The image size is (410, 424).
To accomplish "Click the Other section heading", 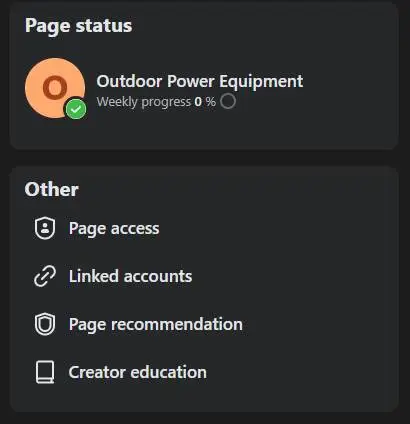I will pos(51,189).
